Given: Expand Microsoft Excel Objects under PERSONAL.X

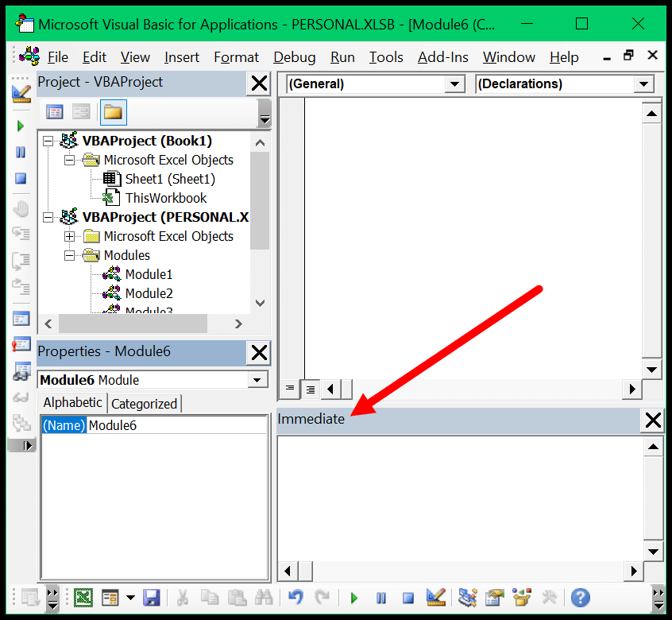Looking at the screenshot, I should [69, 236].
